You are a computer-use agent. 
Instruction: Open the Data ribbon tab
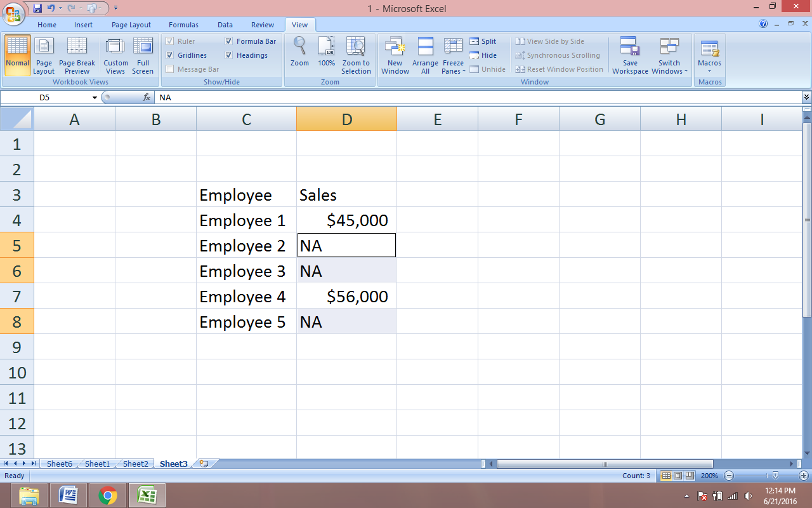[x=225, y=25]
